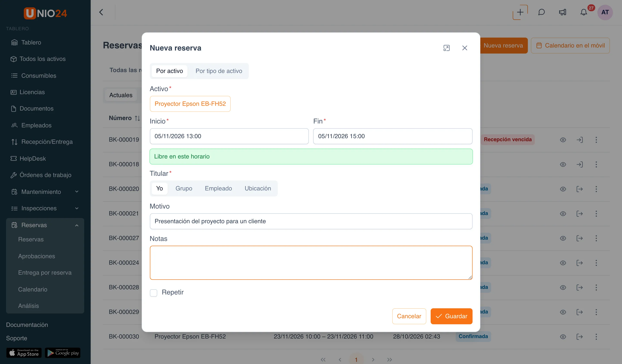Click the Cancelar button

409,316
